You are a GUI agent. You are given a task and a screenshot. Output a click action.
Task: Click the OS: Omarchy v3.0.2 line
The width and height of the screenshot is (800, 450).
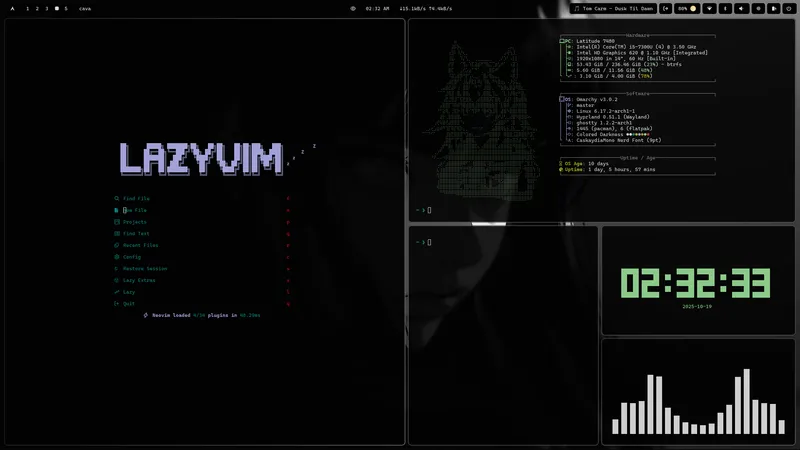(x=589, y=99)
